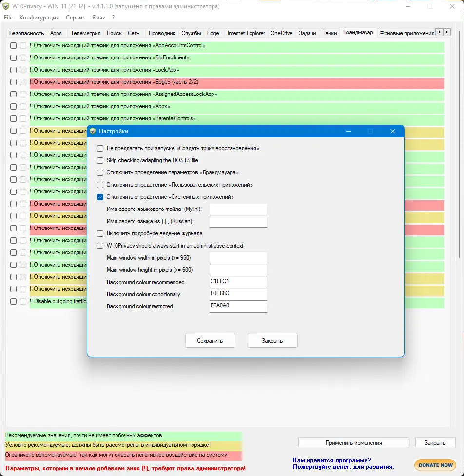This screenshot has height=476, width=464.
Task: Tick second checkbox of AssignedAccessLockApp row
Action: point(23,95)
